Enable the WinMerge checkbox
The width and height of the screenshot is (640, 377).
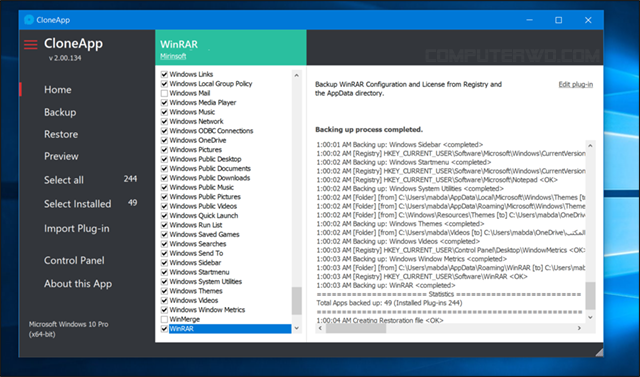point(164,319)
